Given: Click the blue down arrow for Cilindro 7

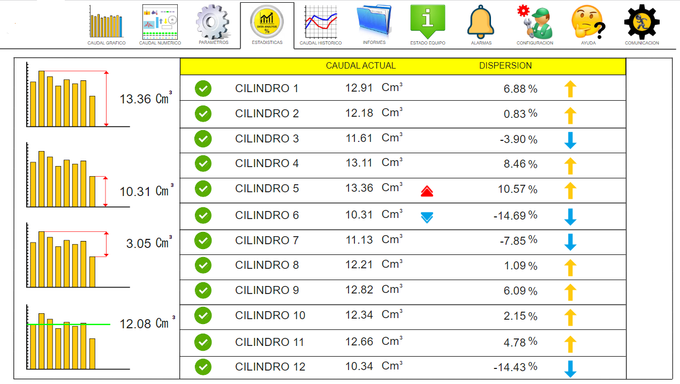Looking at the screenshot, I should [570, 242].
